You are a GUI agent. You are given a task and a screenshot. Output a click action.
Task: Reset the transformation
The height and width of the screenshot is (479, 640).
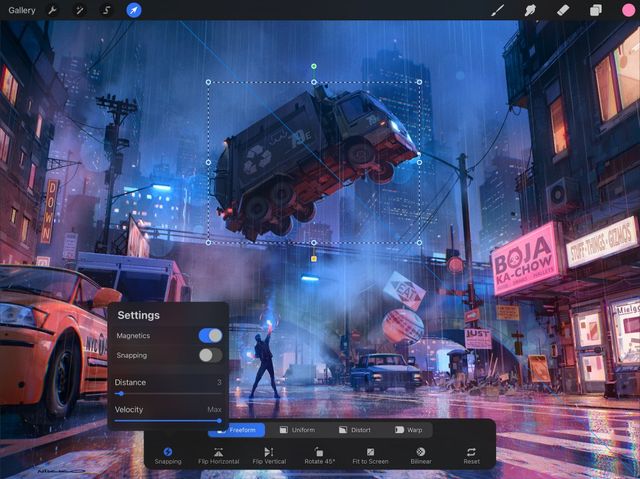click(x=471, y=456)
